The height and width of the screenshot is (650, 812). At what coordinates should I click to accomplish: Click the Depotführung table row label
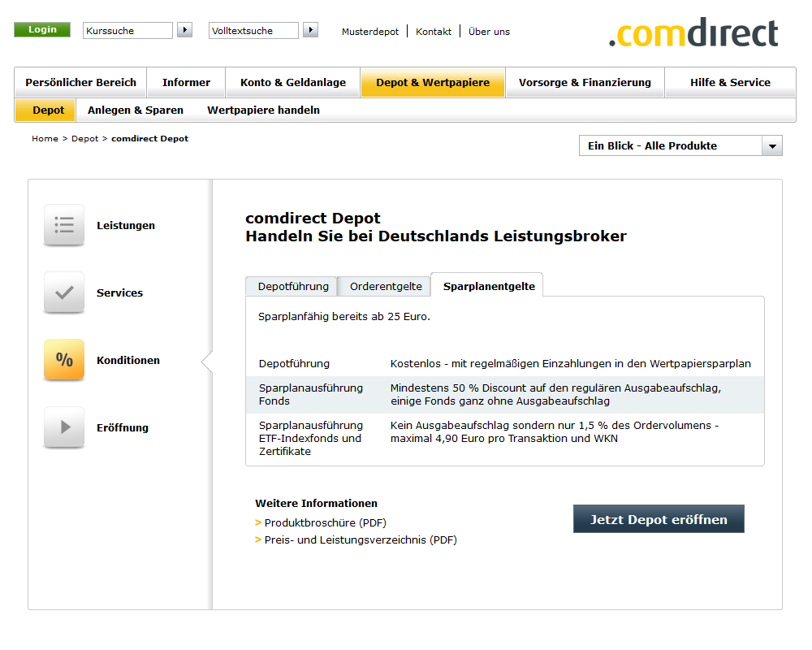pos(294,363)
